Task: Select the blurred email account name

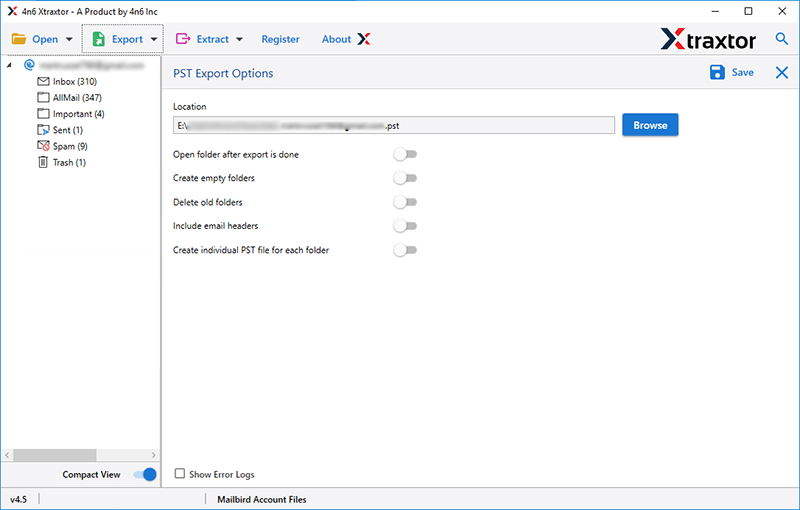Action: click(91, 65)
